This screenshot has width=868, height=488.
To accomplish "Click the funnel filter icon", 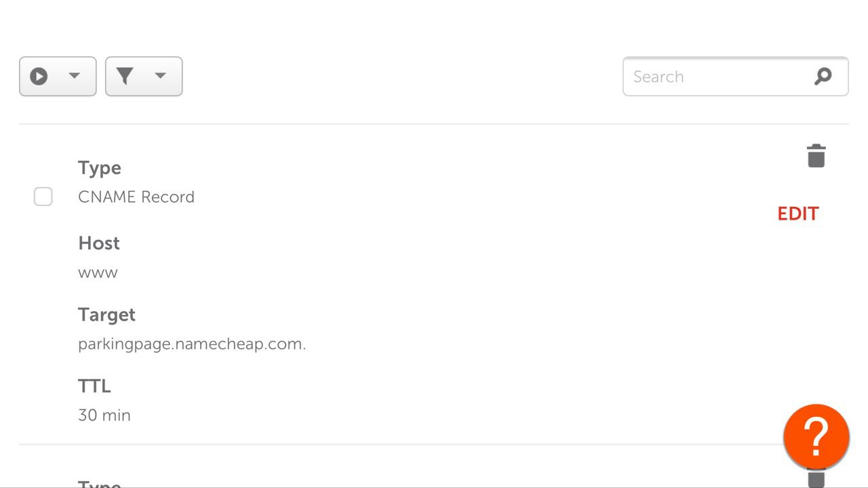I will [125, 76].
